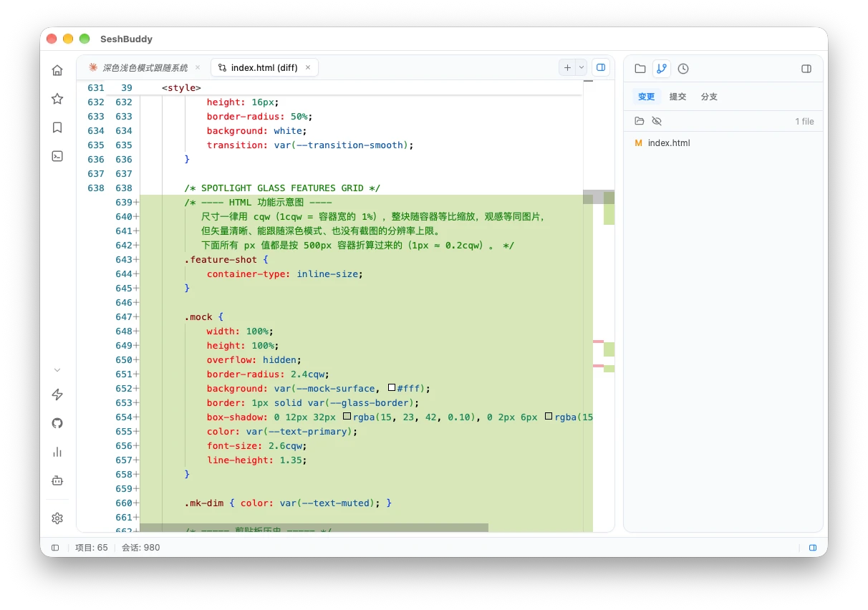Click 'color: var(--text-primary);' line
Viewport: 868px width, 610px height.
(282, 431)
